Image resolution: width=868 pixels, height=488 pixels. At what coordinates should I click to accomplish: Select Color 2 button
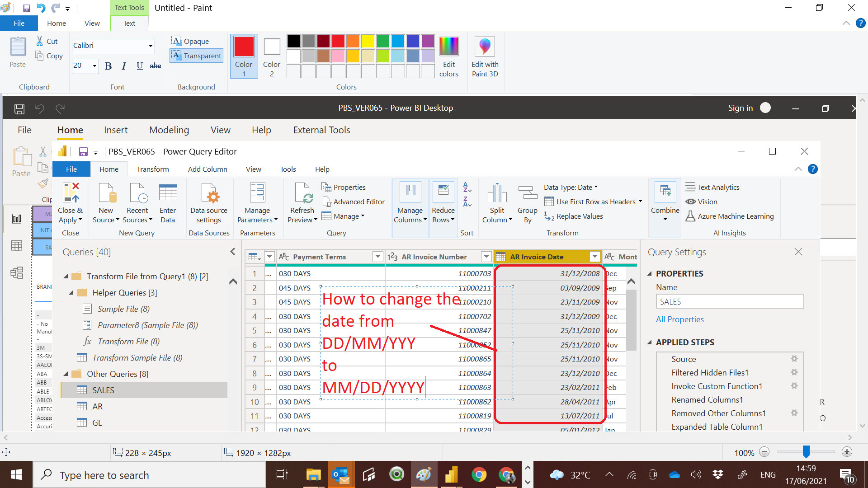[x=272, y=56]
